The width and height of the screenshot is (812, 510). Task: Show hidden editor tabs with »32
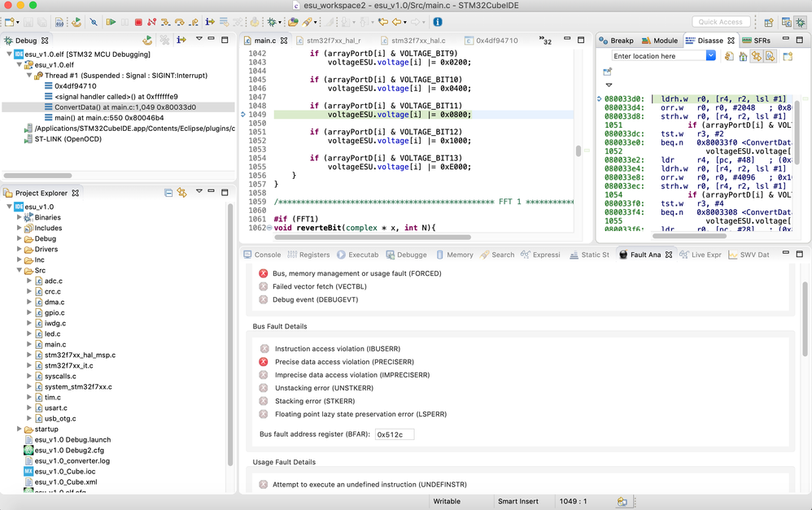(x=545, y=41)
